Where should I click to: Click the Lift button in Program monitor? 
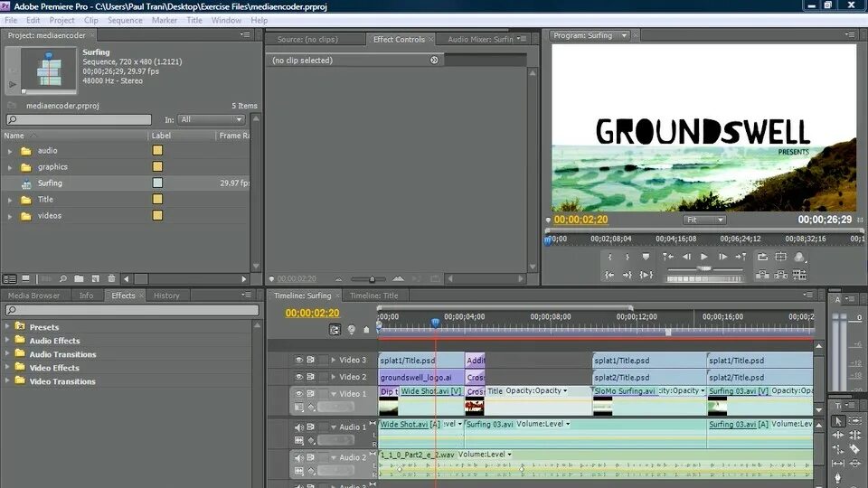coord(763,275)
